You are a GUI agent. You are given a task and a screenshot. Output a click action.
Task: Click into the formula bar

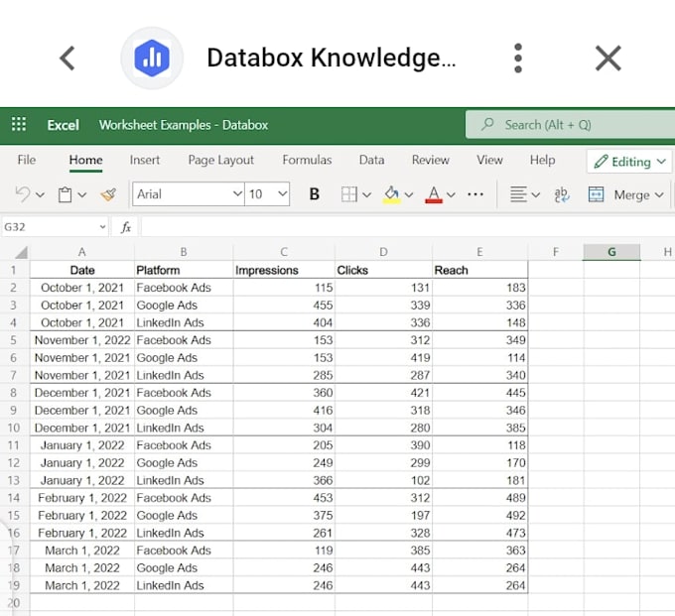click(x=408, y=227)
